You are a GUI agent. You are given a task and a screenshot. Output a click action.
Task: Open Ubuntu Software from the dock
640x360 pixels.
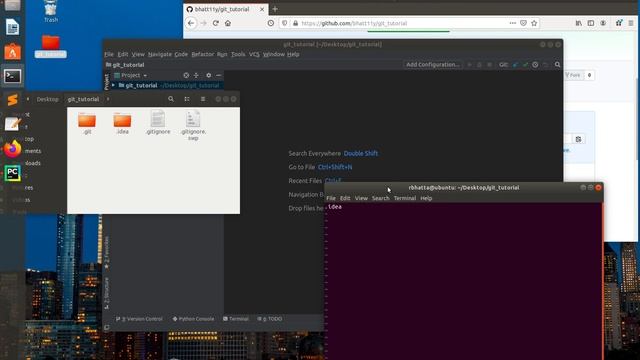12,52
